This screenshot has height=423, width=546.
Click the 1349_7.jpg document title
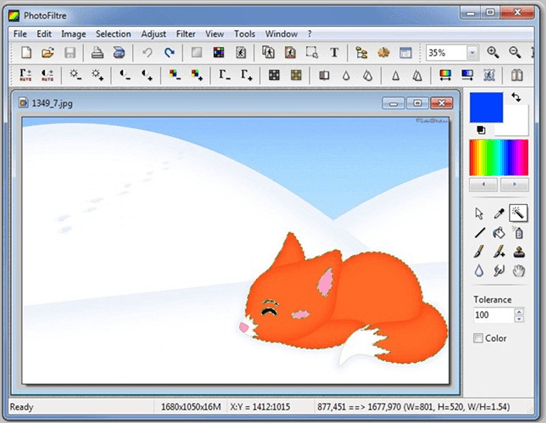pos(52,103)
